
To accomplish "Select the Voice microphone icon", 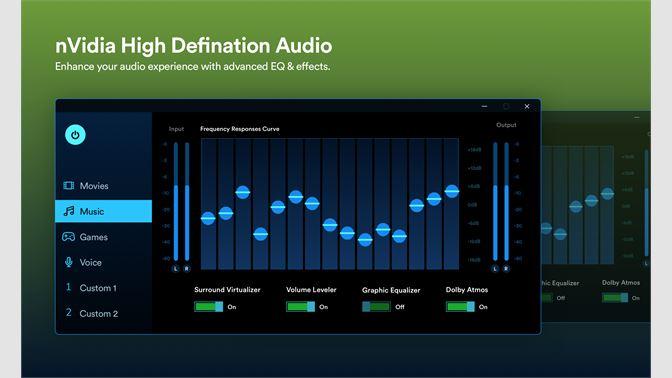I will click(x=69, y=262).
